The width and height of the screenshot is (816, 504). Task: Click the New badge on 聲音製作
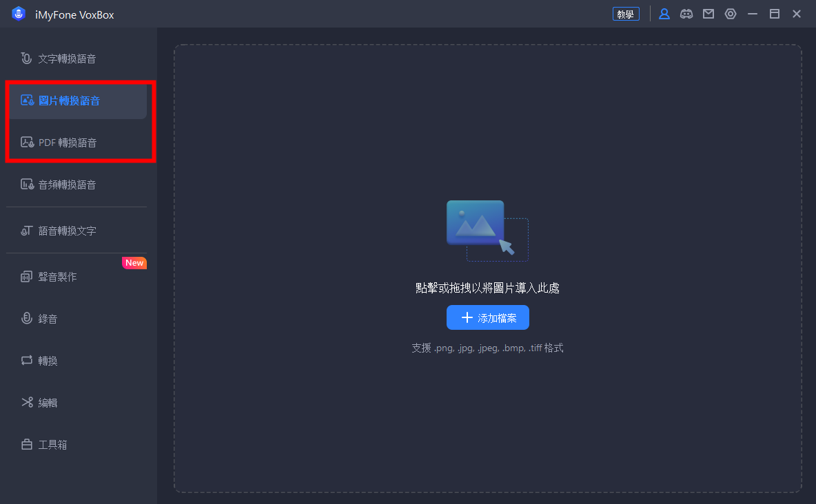click(134, 262)
